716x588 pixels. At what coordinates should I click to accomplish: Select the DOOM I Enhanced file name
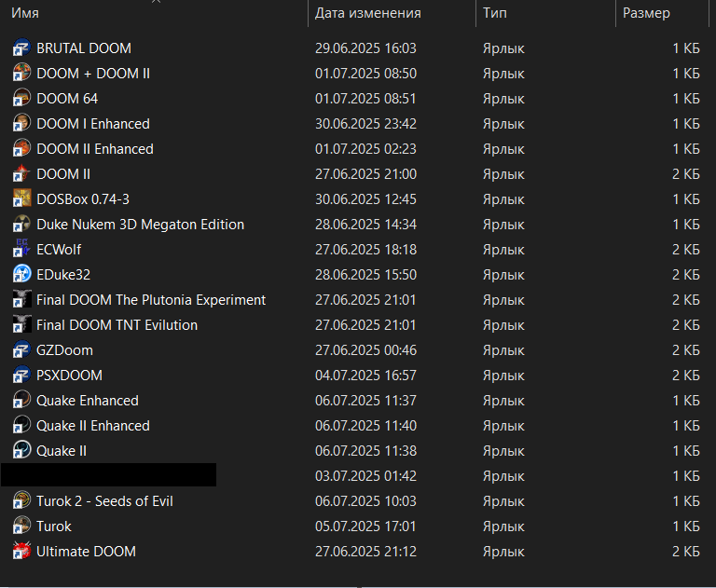tap(93, 124)
